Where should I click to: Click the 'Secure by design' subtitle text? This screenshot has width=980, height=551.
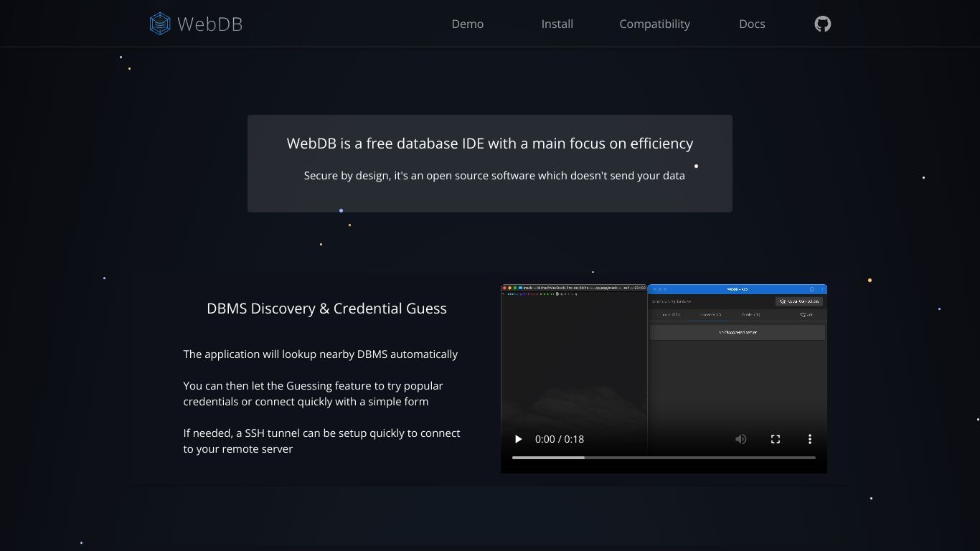tap(494, 176)
